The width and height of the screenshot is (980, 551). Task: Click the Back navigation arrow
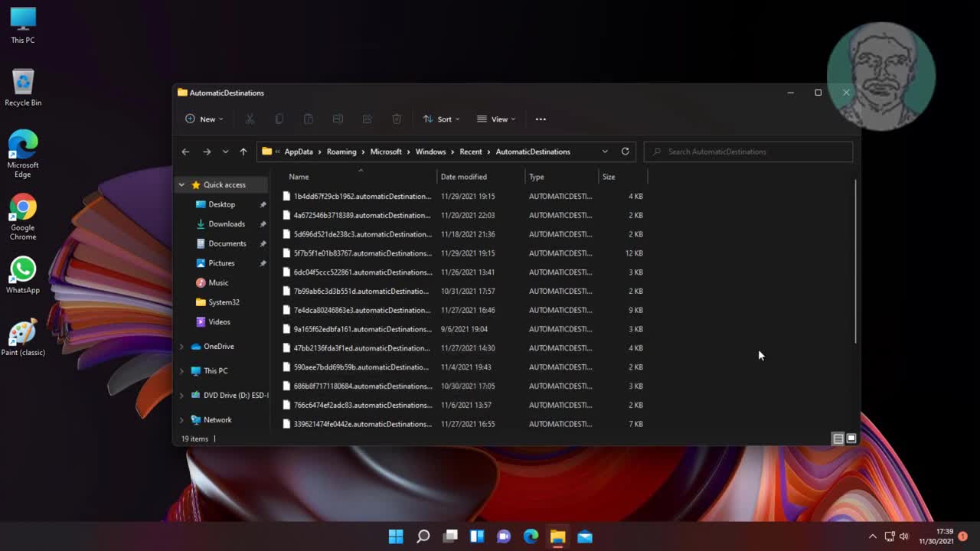tap(185, 152)
